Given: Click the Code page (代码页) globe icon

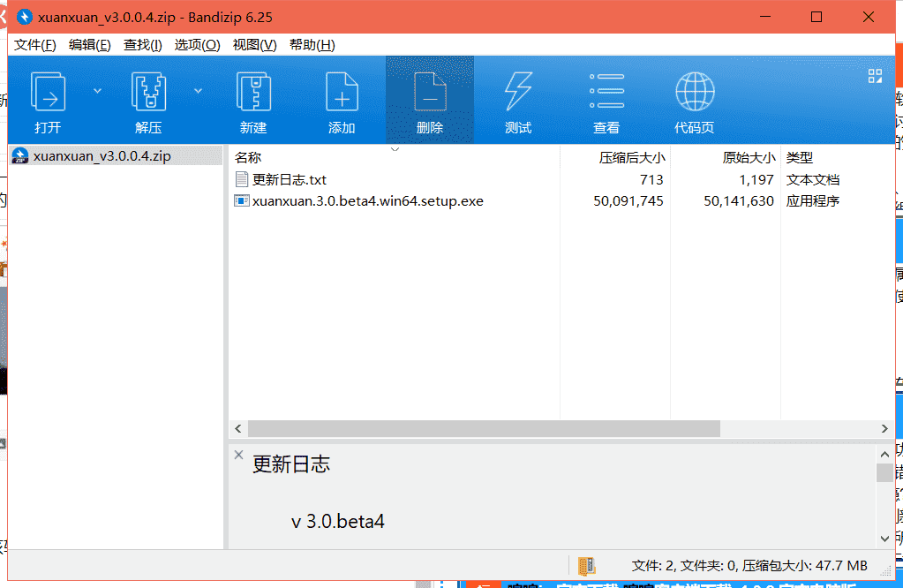Looking at the screenshot, I should 695,92.
